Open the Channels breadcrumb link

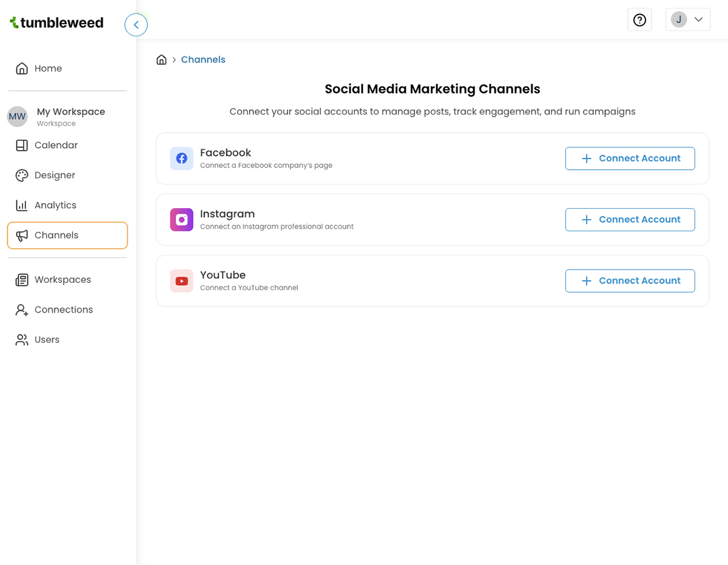tap(203, 59)
